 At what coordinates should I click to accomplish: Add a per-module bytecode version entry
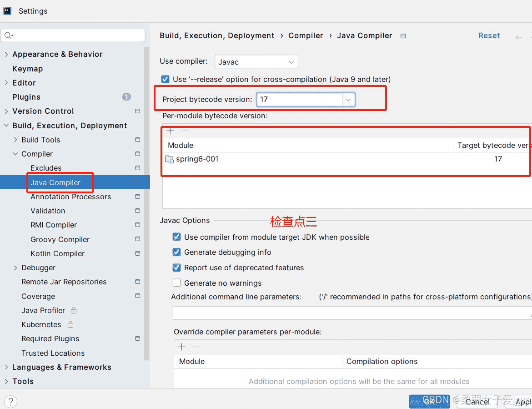click(171, 131)
